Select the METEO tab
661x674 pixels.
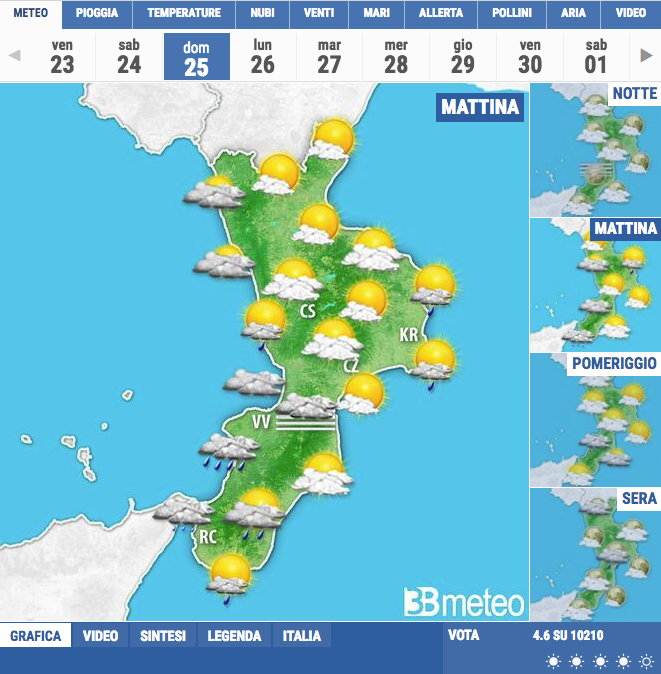click(x=31, y=14)
